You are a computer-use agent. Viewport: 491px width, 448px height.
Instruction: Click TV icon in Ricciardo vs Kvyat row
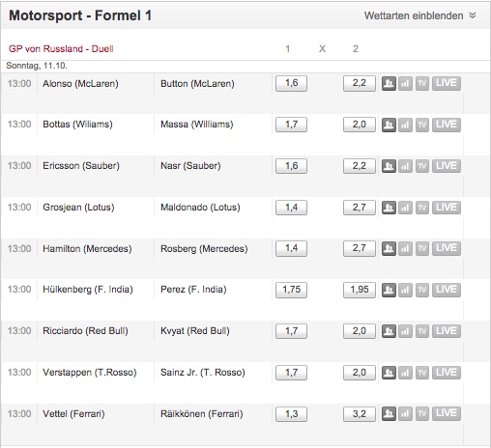pos(422,331)
